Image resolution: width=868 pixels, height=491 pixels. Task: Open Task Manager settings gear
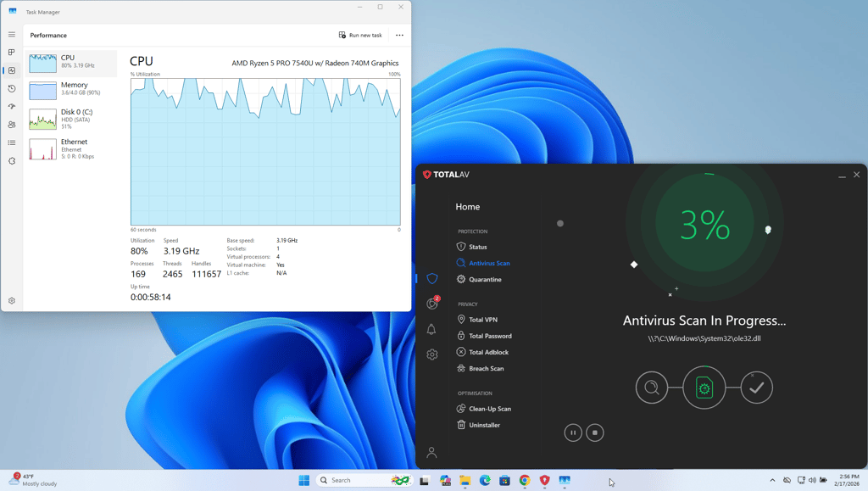coord(12,300)
